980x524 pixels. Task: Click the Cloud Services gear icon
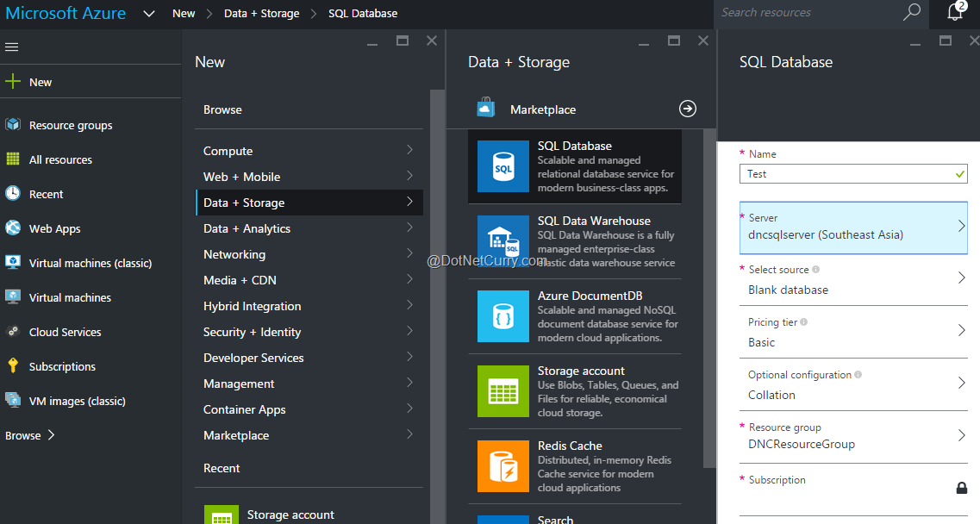(x=13, y=332)
